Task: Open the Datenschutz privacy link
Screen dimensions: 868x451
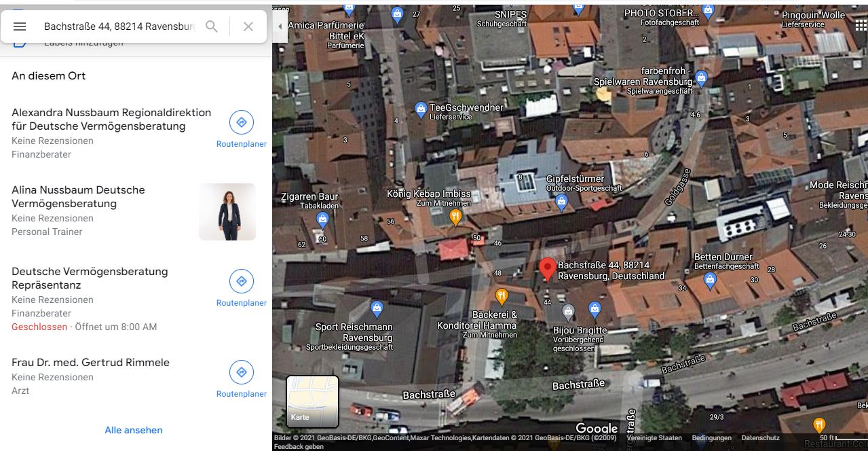Action: pyautogui.click(x=760, y=438)
